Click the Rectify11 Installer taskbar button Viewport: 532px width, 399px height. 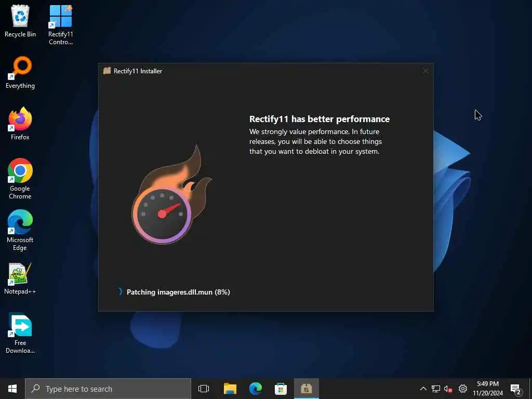[x=307, y=389]
